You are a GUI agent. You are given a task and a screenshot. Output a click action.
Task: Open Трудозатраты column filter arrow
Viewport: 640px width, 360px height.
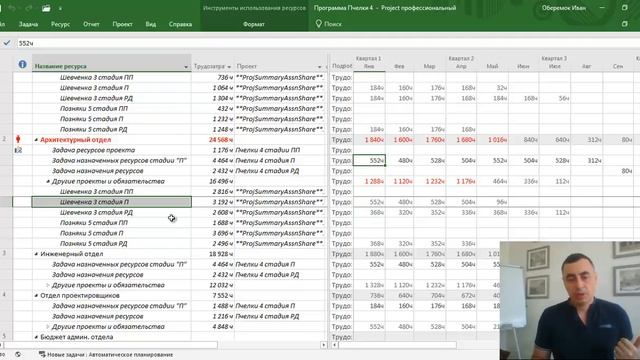[x=229, y=67]
